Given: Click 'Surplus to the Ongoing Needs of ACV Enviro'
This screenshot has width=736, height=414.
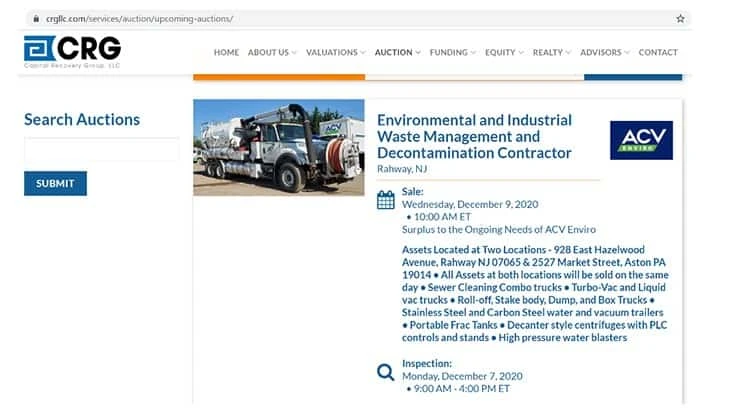Looking at the screenshot, I should tap(498, 230).
